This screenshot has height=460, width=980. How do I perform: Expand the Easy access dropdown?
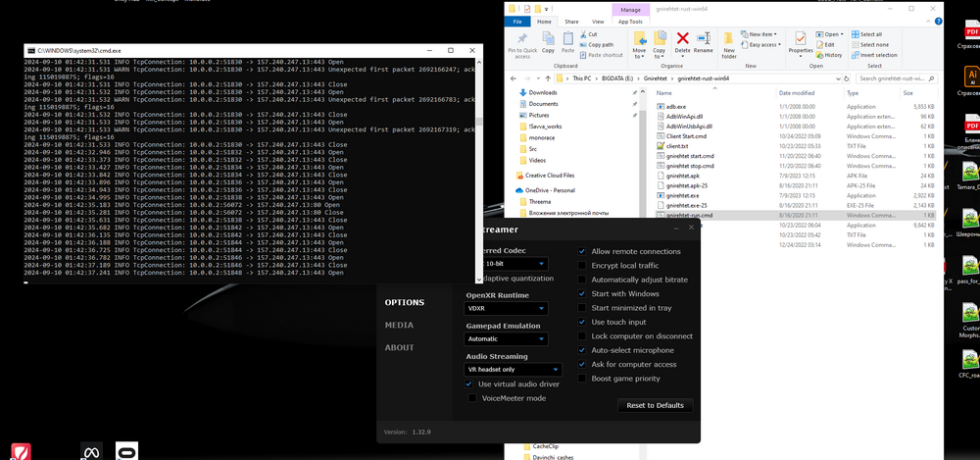761,45
